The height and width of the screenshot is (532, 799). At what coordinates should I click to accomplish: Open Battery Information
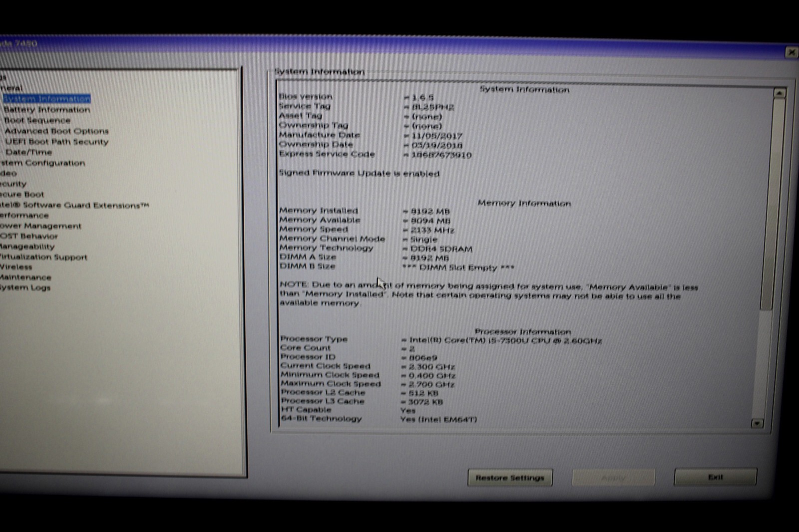pos(47,110)
